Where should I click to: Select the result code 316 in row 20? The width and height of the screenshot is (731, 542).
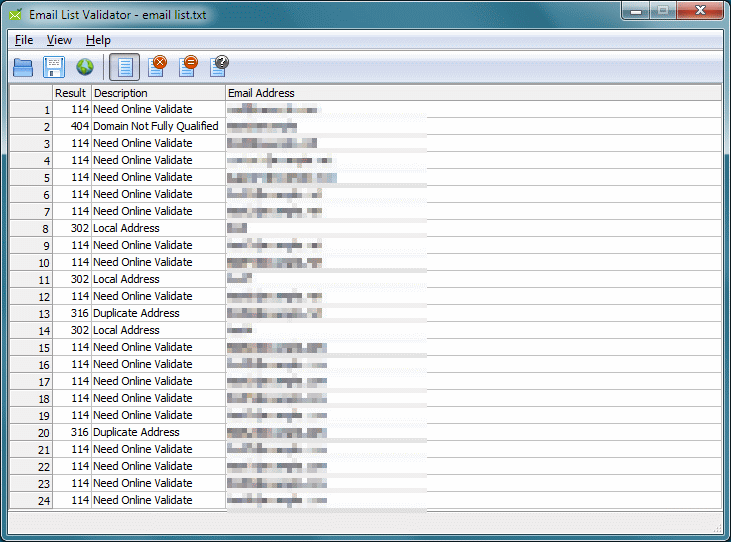point(79,432)
